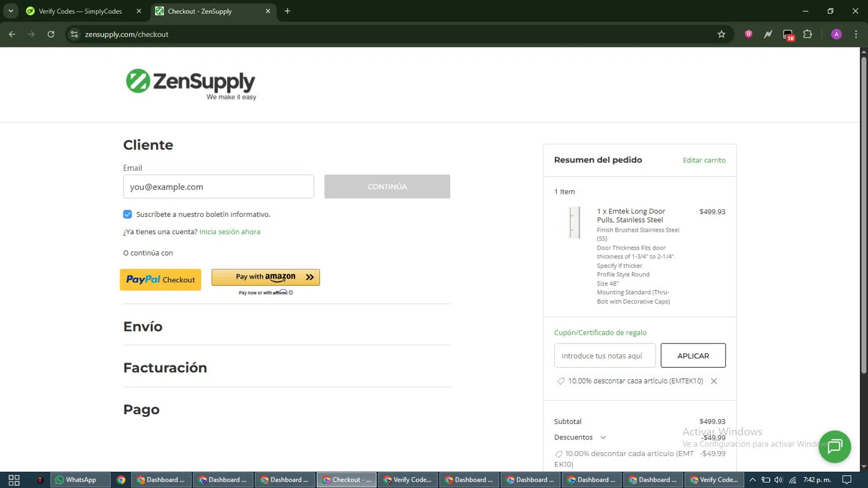This screenshot has width=868, height=488.
Task: Click the Facturación section heading
Action: click(165, 368)
